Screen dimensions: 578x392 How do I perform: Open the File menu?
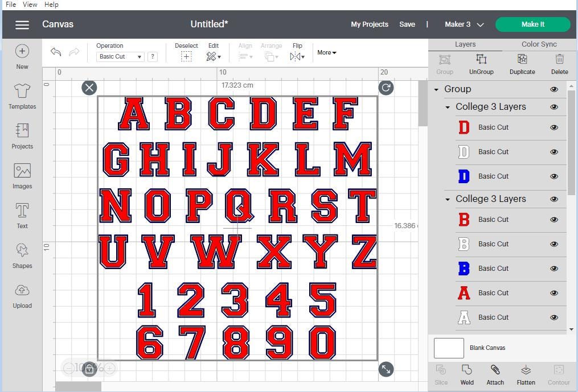tap(11, 5)
